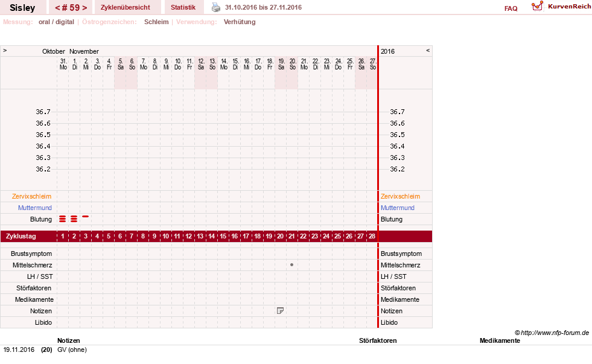The width and height of the screenshot is (592, 364).
Task: Click the bottom Medikamente section heading
Action: 500,340
